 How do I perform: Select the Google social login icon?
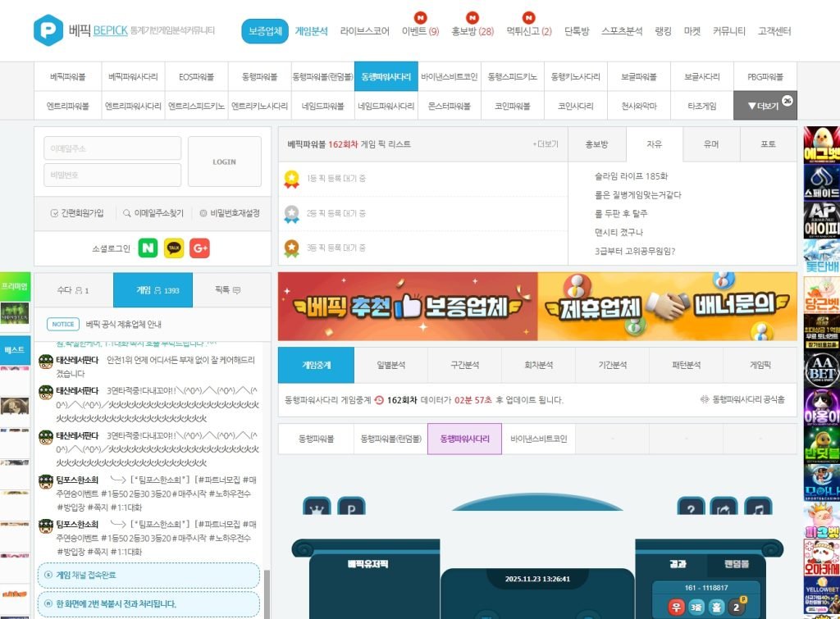click(198, 247)
